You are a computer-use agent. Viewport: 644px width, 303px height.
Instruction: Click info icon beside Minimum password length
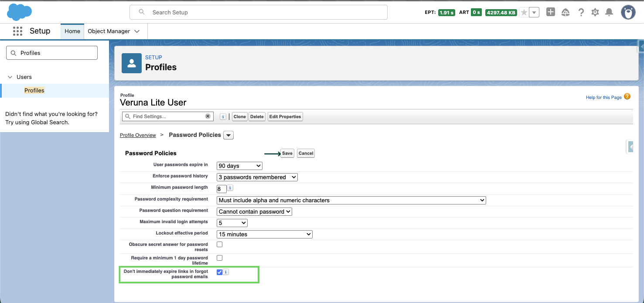[x=230, y=188]
